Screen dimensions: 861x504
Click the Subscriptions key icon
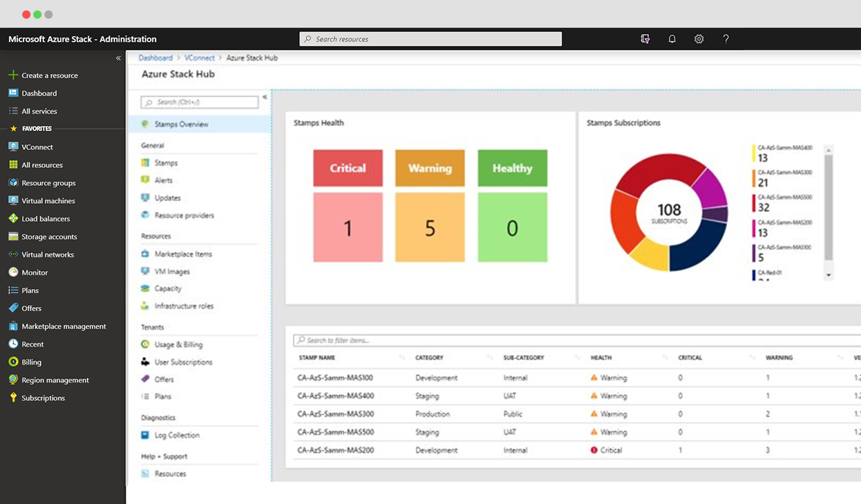click(x=13, y=398)
